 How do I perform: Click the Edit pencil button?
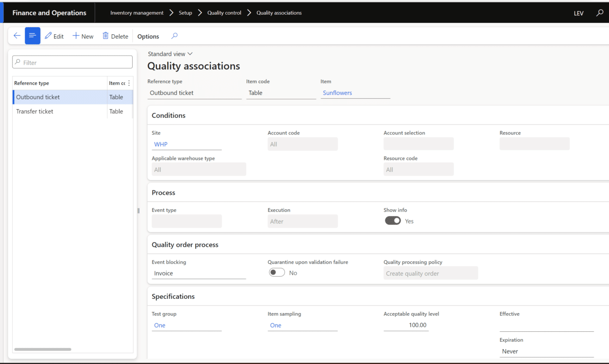pyautogui.click(x=54, y=36)
